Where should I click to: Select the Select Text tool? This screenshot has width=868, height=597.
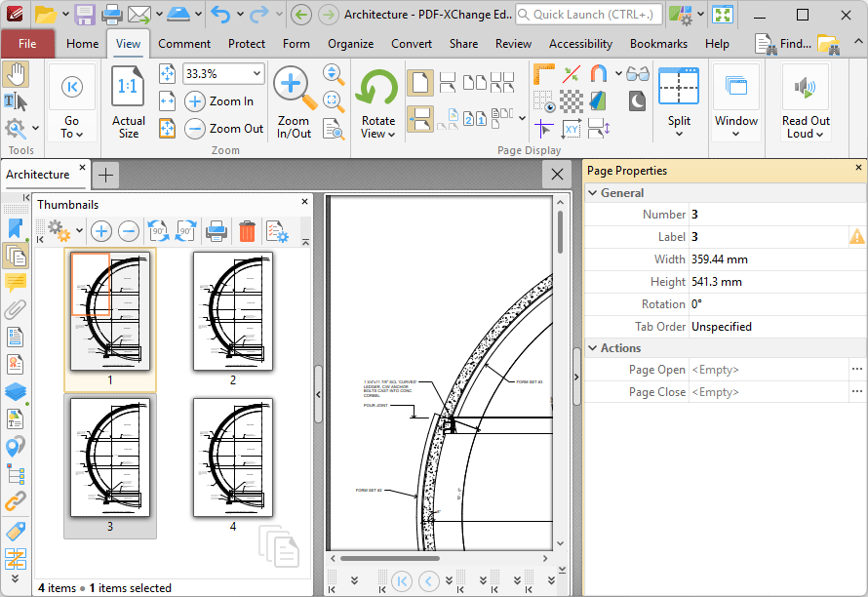[16, 101]
